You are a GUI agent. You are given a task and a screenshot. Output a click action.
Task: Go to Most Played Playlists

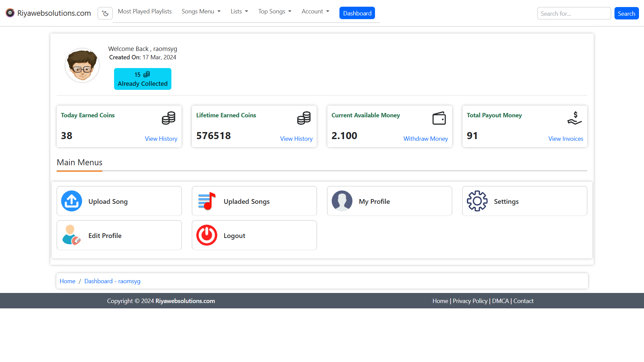[145, 11]
